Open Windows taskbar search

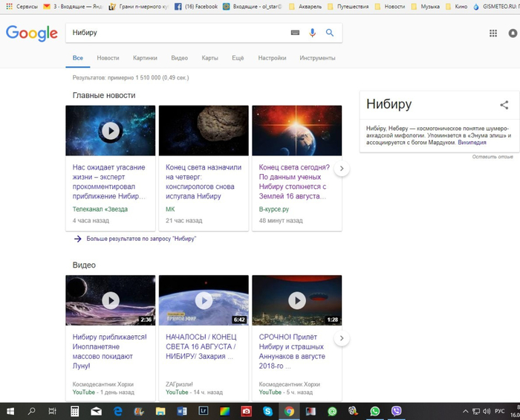click(x=31, y=411)
